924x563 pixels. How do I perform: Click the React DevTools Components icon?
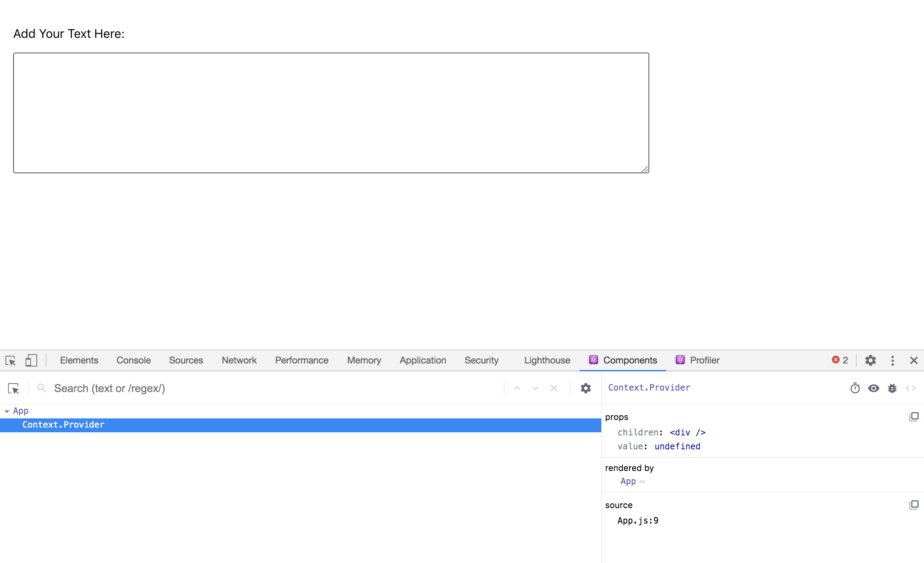(x=593, y=359)
